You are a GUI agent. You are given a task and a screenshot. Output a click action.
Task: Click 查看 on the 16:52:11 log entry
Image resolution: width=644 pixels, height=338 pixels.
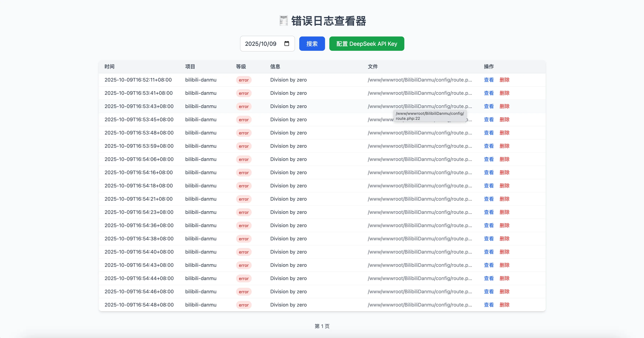488,80
